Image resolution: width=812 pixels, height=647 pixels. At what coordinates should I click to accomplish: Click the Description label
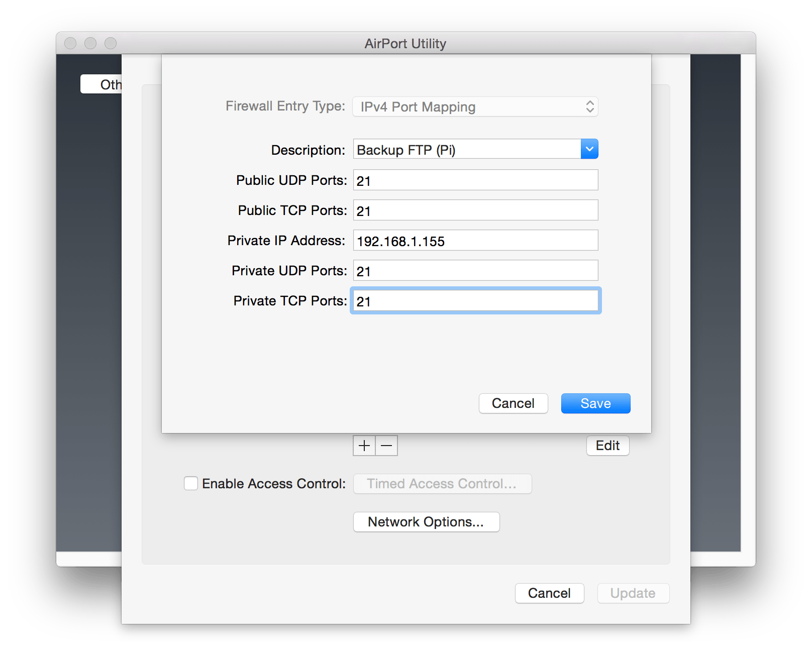click(x=308, y=150)
